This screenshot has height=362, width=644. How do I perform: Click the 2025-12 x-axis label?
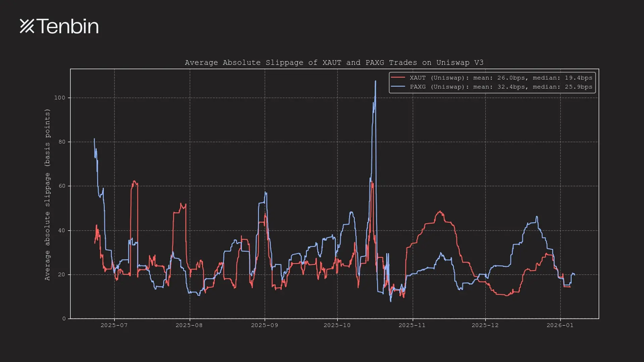coord(485,325)
